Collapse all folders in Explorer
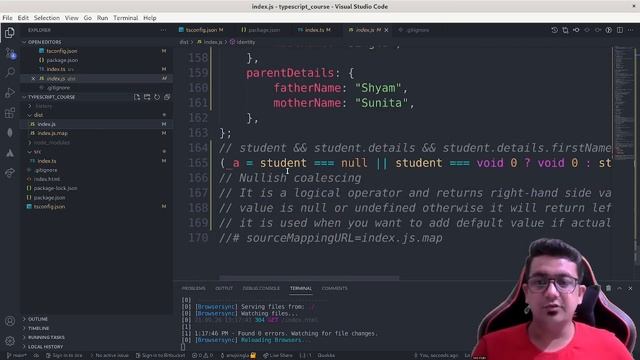 tap(167, 97)
